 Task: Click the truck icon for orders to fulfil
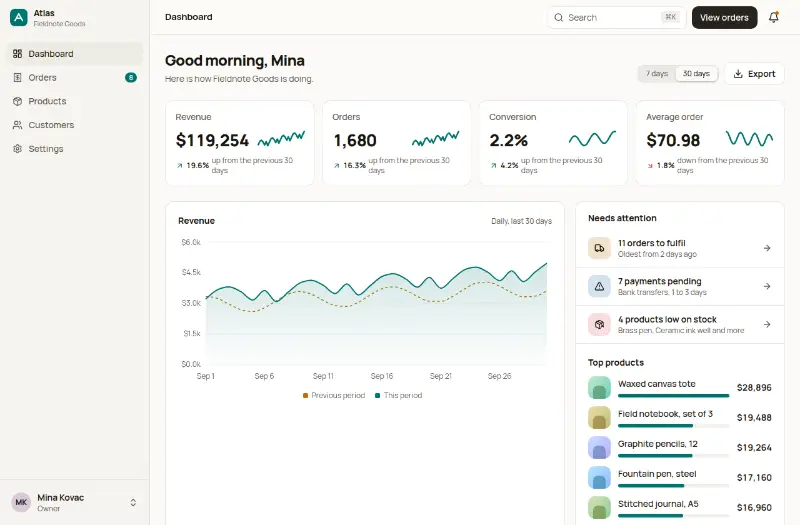599,248
